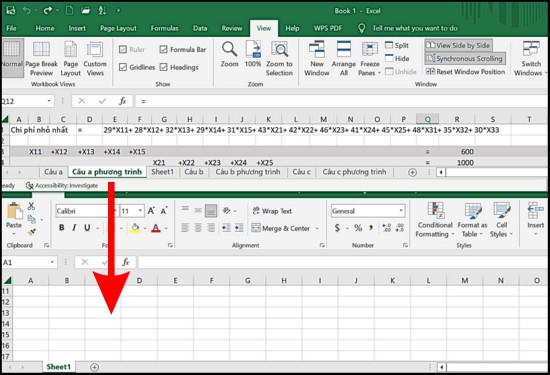Select the 'Câu c phương trình' sheet tab
Viewport: 550px width, 375px height.
tap(354, 172)
